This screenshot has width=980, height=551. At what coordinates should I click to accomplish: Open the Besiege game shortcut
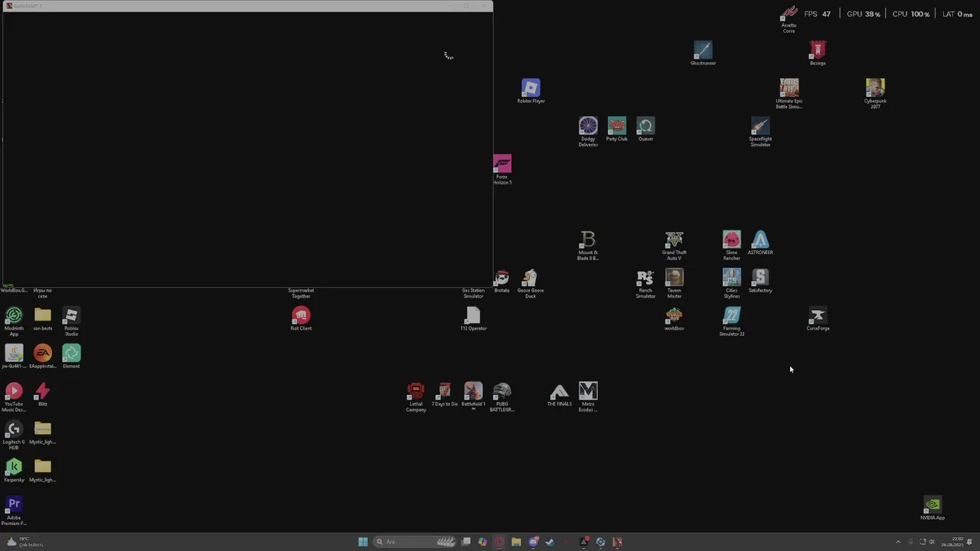(818, 53)
